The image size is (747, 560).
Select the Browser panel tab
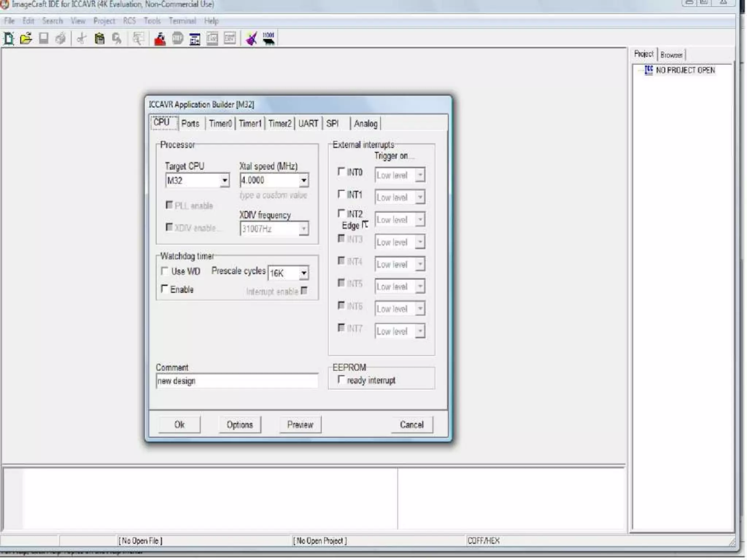pyautogui.click(x=671, y=55)
